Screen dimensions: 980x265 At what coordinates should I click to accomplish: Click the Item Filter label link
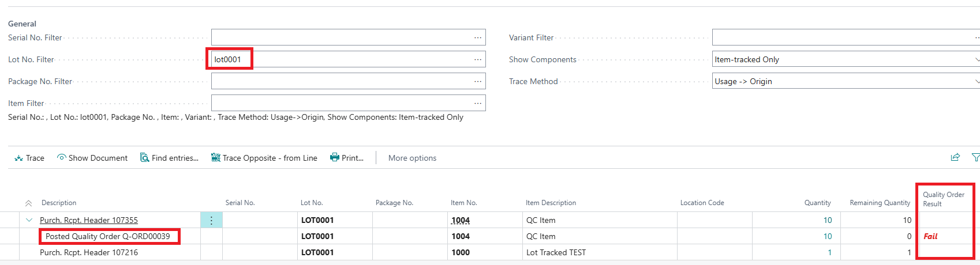26,103
